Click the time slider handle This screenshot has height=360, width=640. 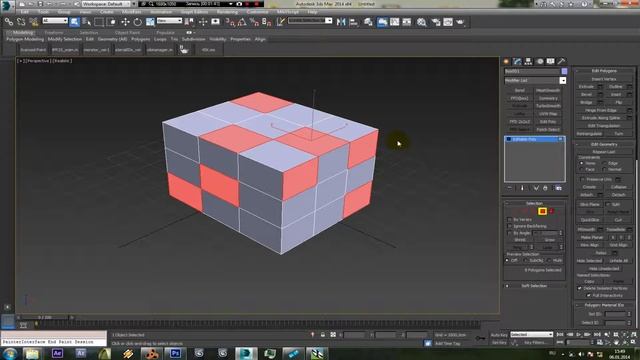[45, 317]
